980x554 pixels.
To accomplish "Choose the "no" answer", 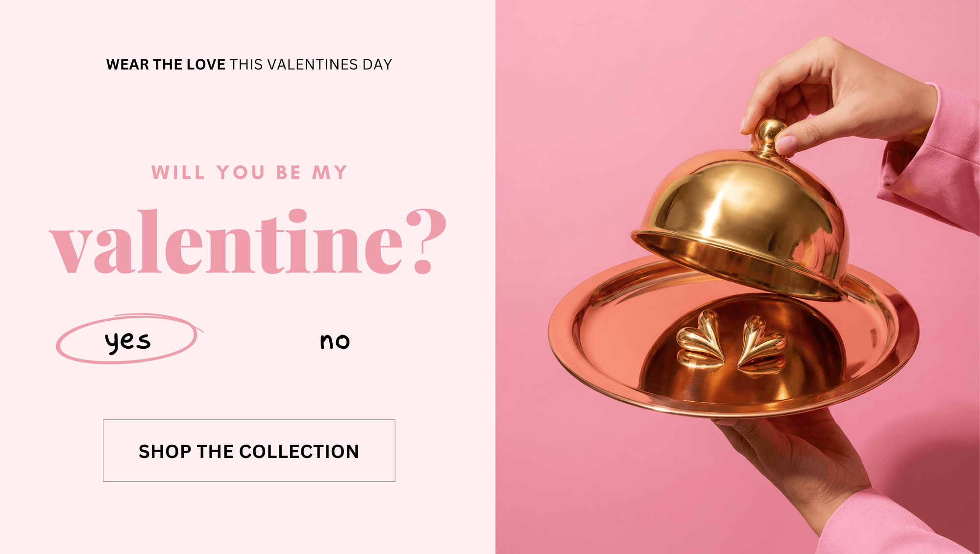I will (335, 341).
